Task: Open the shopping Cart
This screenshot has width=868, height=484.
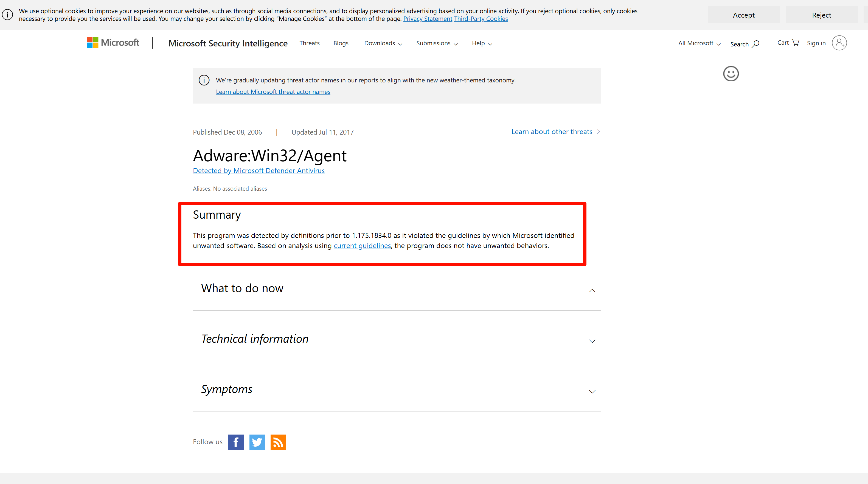Action: coord(788,43)
